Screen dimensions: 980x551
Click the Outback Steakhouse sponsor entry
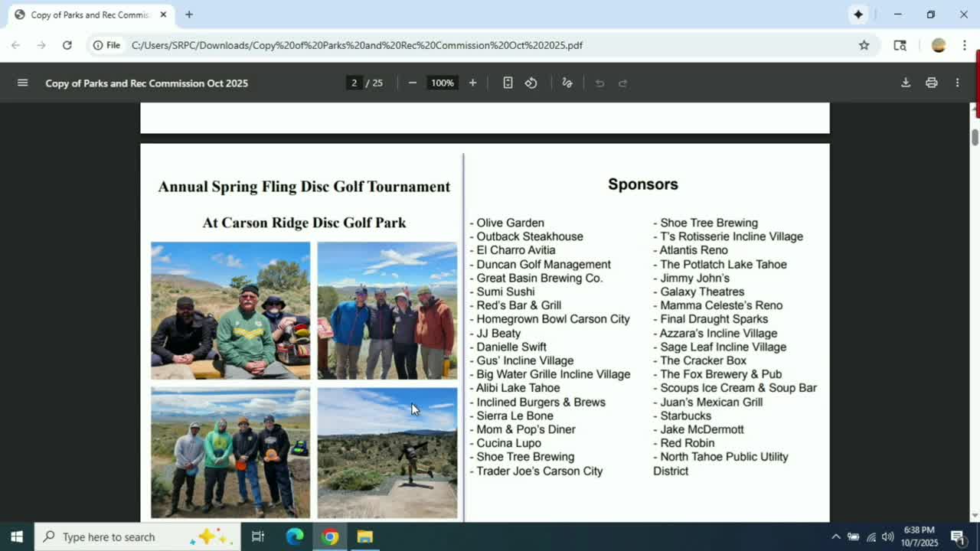coord(526,236)
